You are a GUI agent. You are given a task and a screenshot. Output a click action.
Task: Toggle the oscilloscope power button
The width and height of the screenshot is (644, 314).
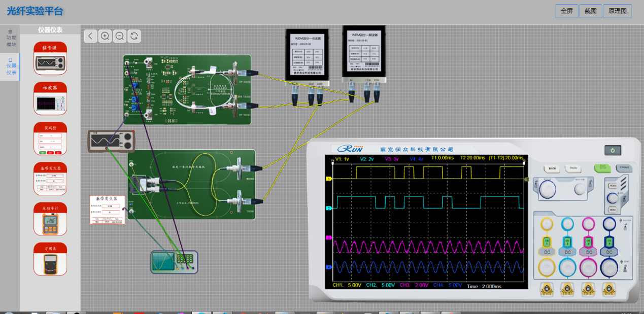pyautogui.click(x=613, y=150)
